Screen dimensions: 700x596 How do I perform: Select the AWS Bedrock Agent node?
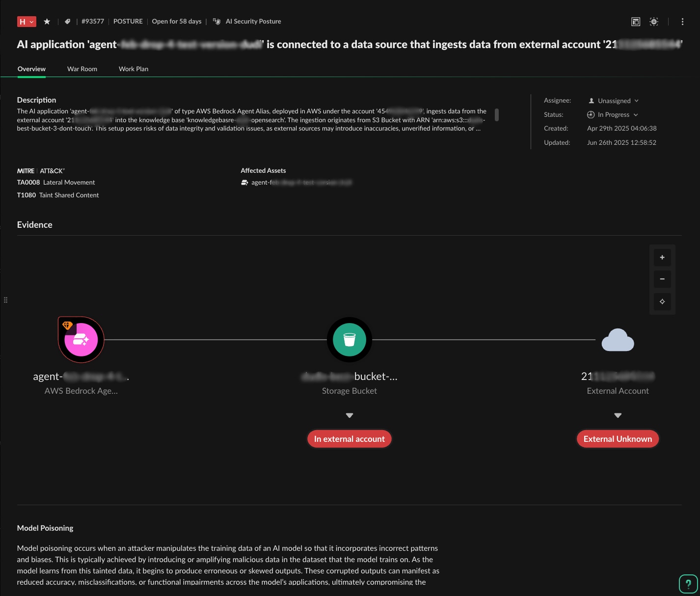click(x=81, y=340)
